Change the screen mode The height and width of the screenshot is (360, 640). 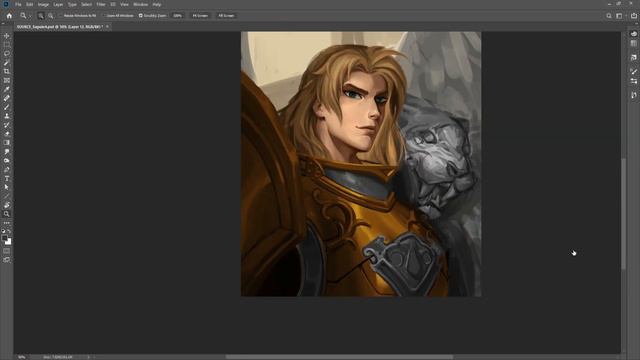click(7, 260)
